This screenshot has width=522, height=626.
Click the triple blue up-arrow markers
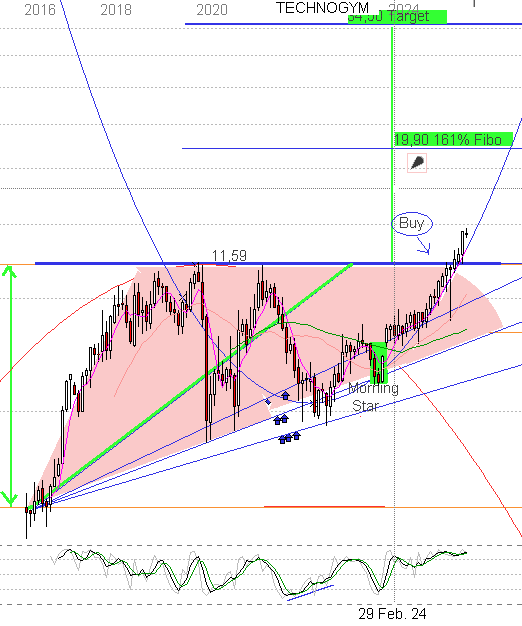click(x=289, y=437)
